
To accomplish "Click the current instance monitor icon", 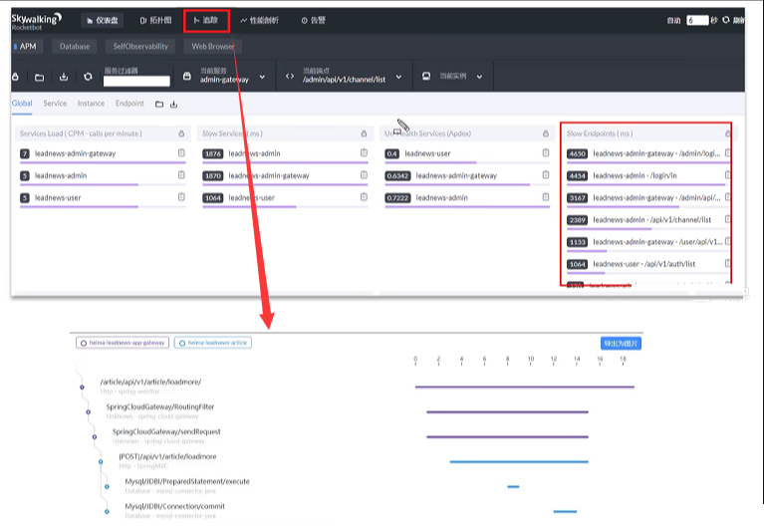I will [x=426, y=76].
